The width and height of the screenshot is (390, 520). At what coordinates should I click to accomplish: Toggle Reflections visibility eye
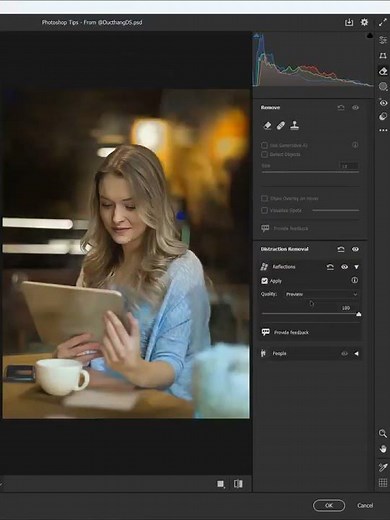tap(344, 267)
